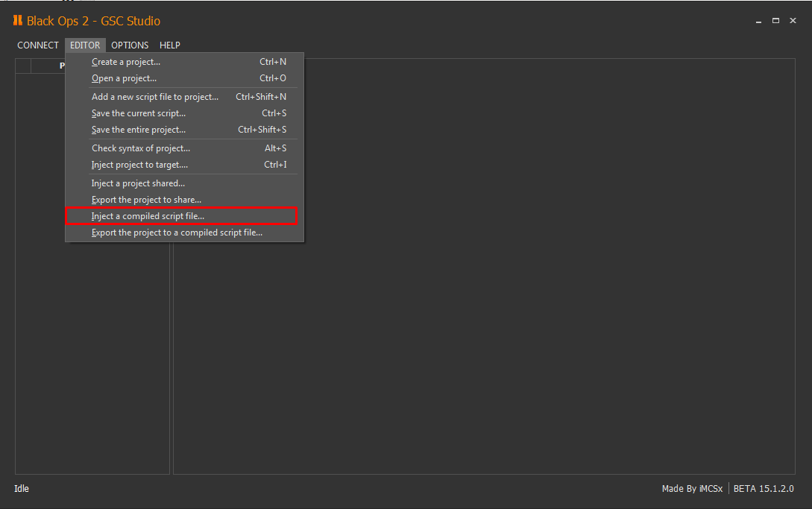The width and height of the screenshot is (812, 509).
Task: Choose Inject a project shared...
Action: tap(185, 183)
